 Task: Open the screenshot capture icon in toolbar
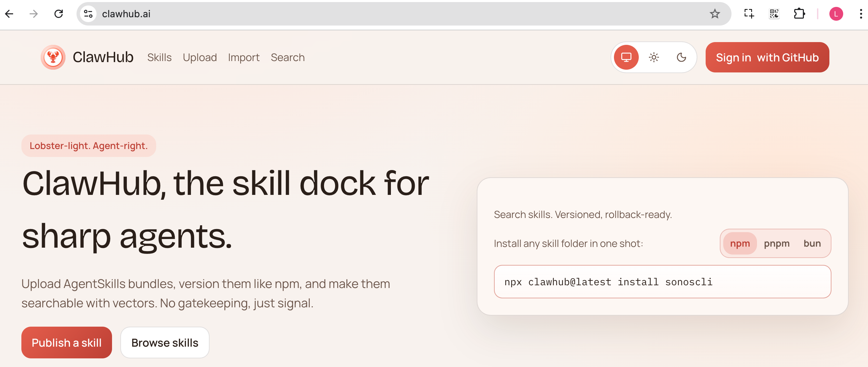tap(748, 14)
